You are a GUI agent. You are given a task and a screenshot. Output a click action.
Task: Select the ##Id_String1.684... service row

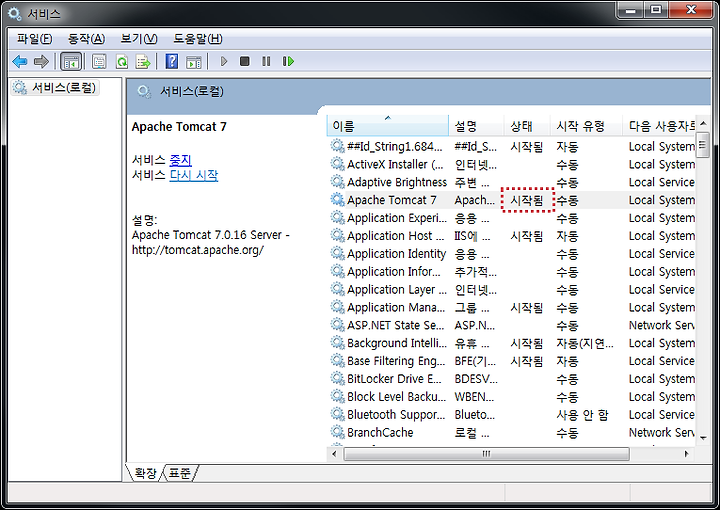tap(512, 146)
